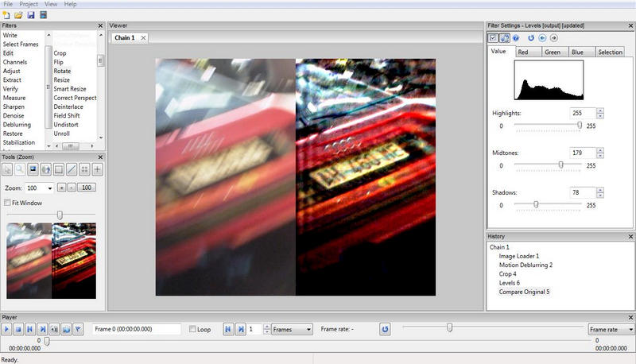
Task: Open the Zoom percentage dropdown
Action: [x=50, y=188]
